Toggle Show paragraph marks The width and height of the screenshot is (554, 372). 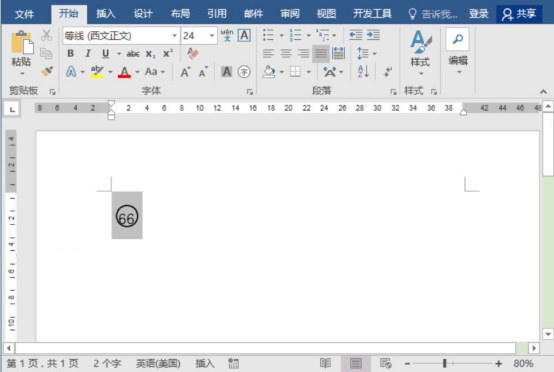tap(388, 72)
